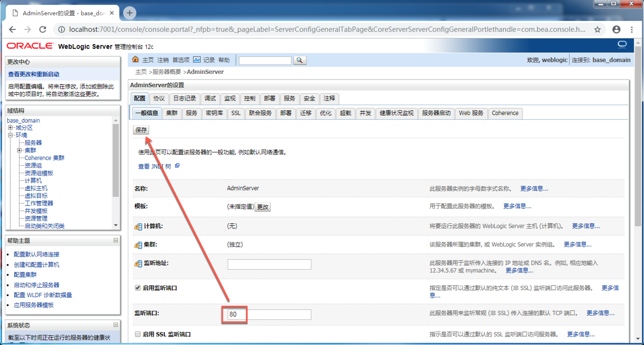Expand the 域分区 tree node

click(10, 128)
